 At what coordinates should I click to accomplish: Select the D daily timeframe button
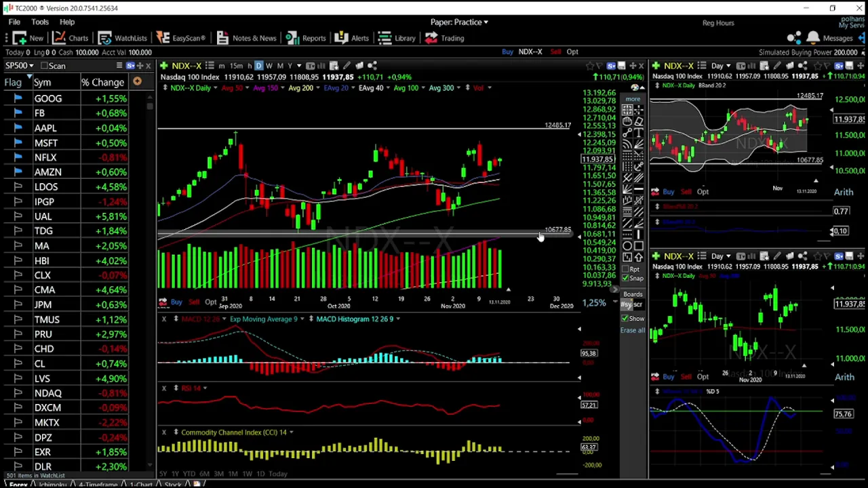(259, 66)
